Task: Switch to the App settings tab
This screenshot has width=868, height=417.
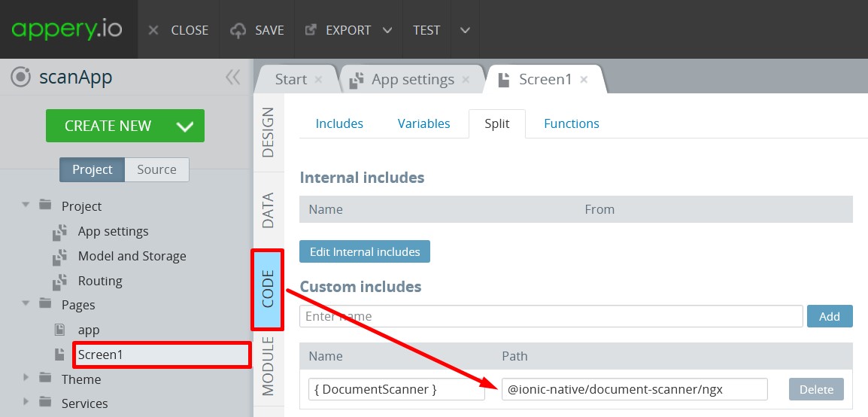Action: 412,79
